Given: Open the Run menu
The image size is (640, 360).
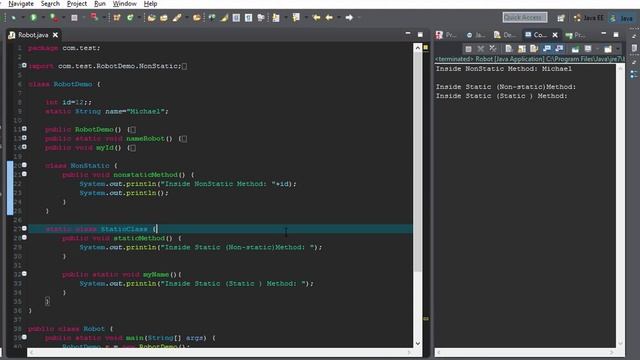Looking at the screenshot, I should [100, 4].
